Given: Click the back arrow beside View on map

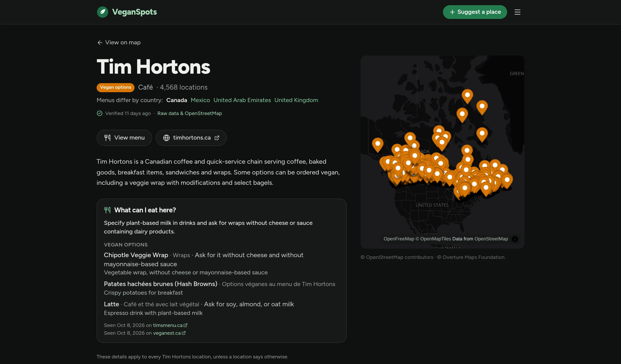Looking at the screenshot, I should (x=100, y=43).
